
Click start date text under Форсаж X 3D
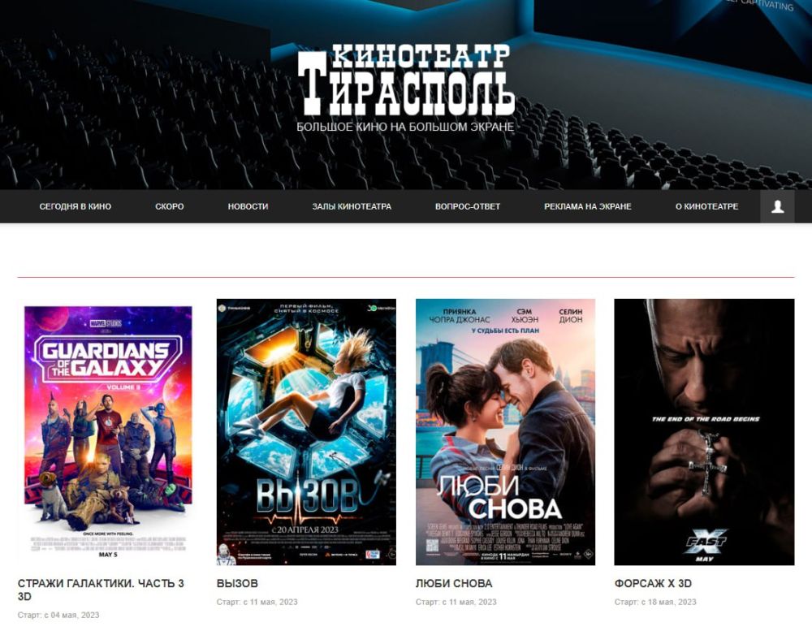pos(655,602)
